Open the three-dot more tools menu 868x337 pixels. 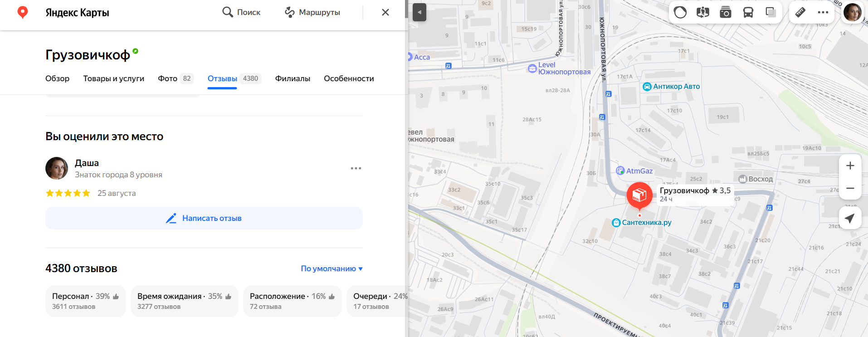(823, 12)
